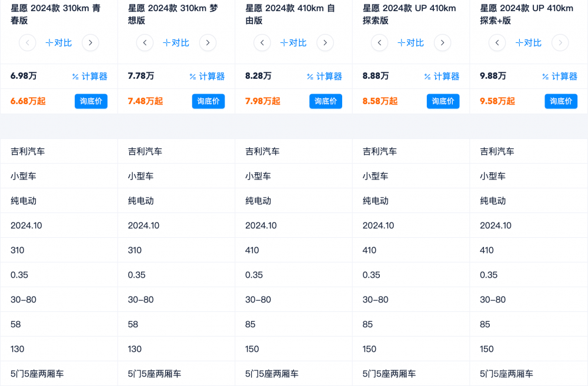Click previous arrow under 310km 梦想版

(x=145, y=43)
